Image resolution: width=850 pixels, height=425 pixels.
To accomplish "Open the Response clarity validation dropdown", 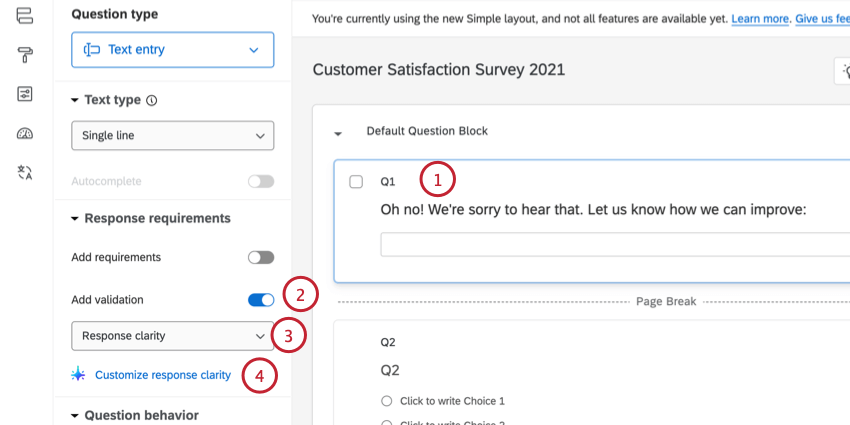I will (x=172, y=336).
